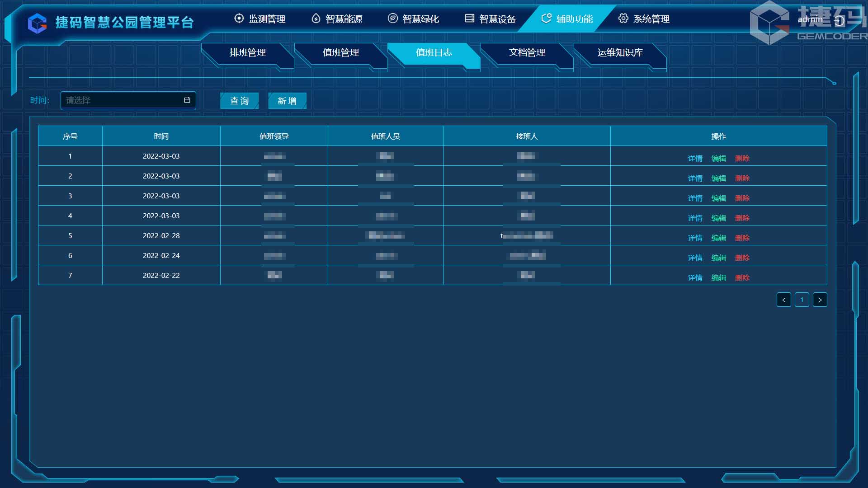The width and height of the screenshot is (868, 488).
Task: Click the calendar icon in time field
Action: click(187, 100)
